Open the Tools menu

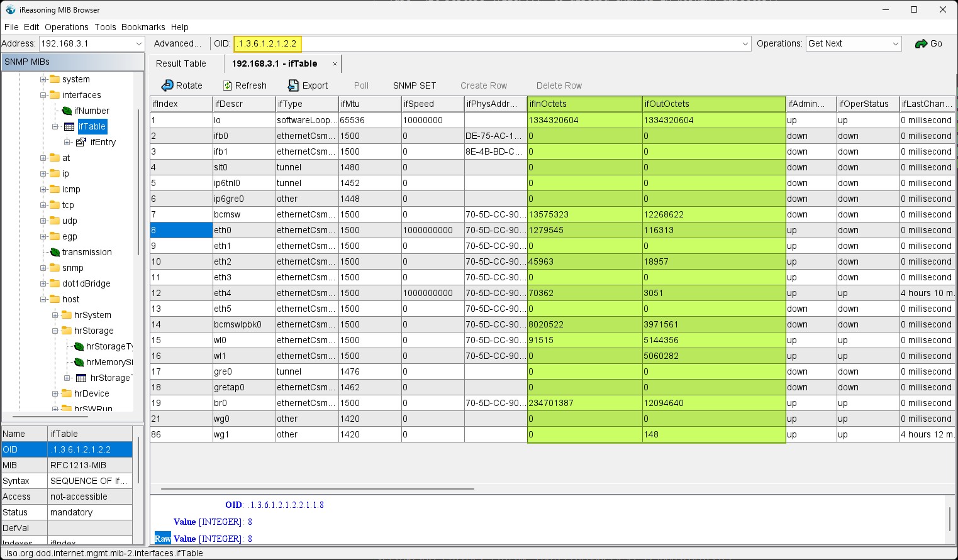pyautogui.click(x=105, y=27)
